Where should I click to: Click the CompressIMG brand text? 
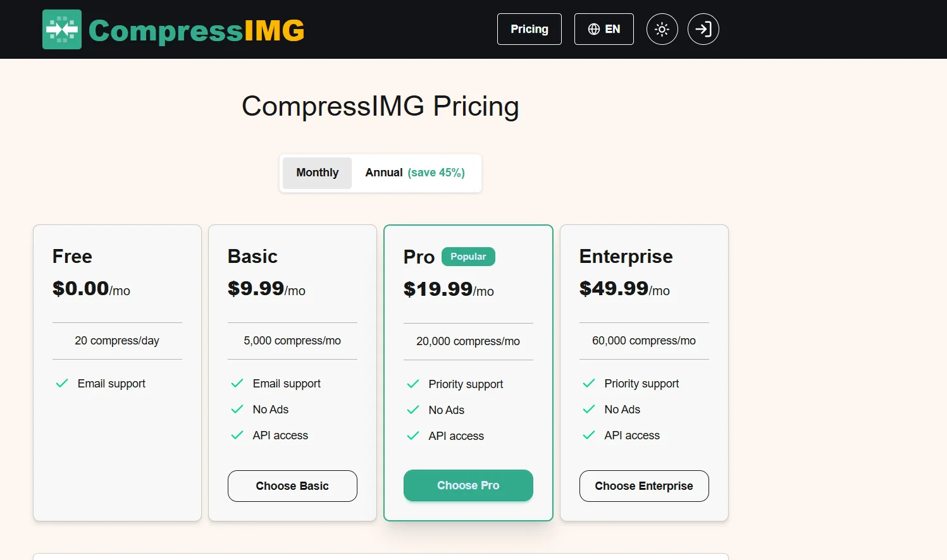[196, 30]
